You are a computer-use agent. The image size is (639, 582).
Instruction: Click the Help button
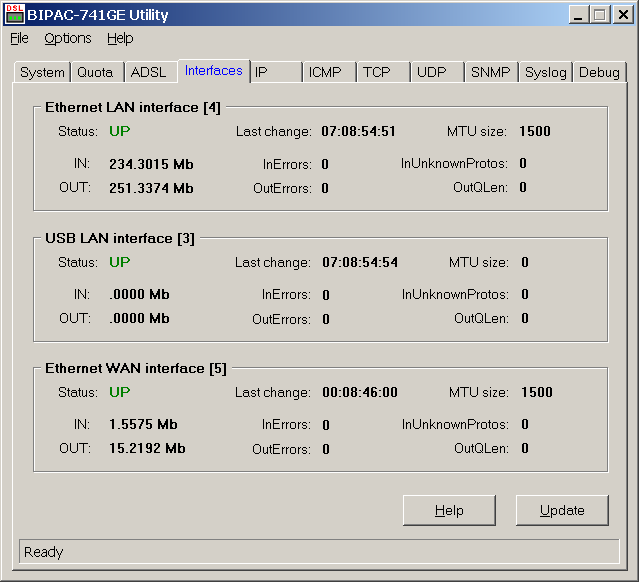449,510
